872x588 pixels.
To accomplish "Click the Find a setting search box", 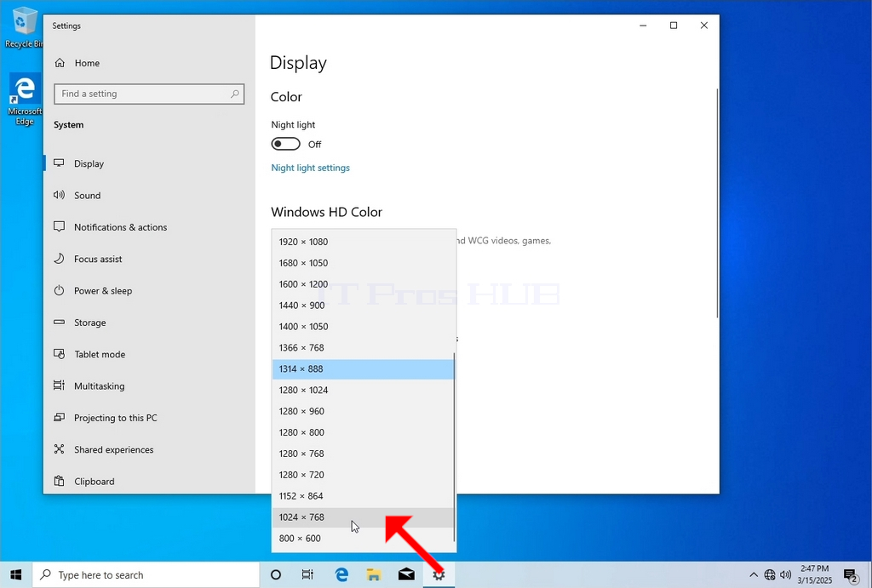I will click(x=149, y=94).
